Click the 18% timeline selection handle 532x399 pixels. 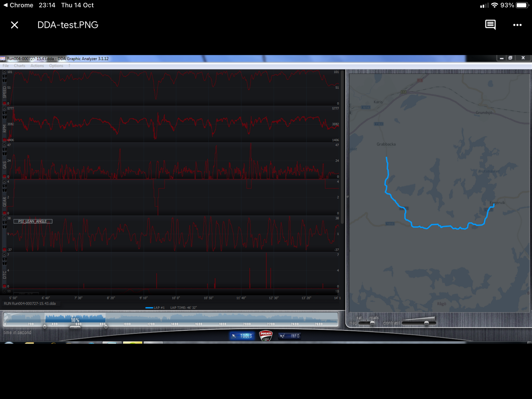[75, 328]
